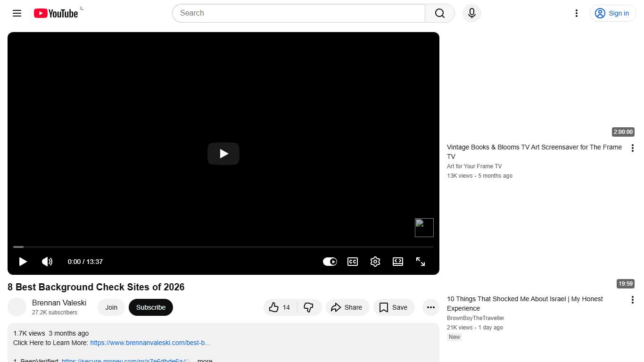Screen dimensions: 644x362
Task: Open the more actions menu beside Save
Action: (x=430, y=307)
